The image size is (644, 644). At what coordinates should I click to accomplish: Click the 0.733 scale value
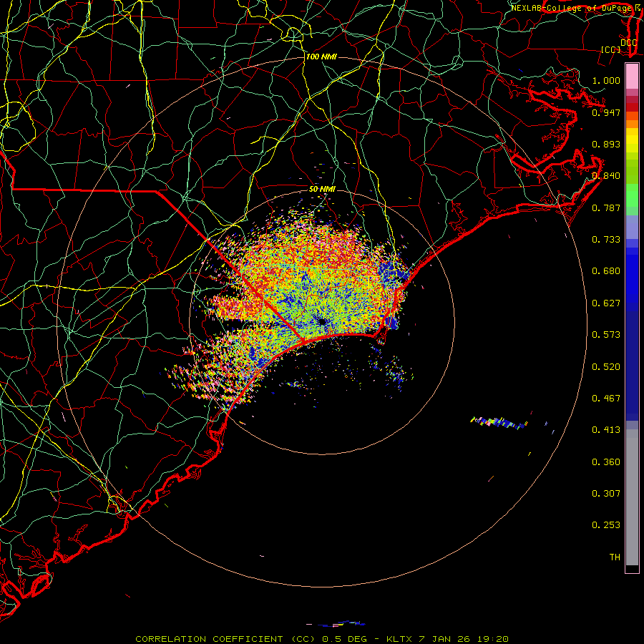(606, 240)
